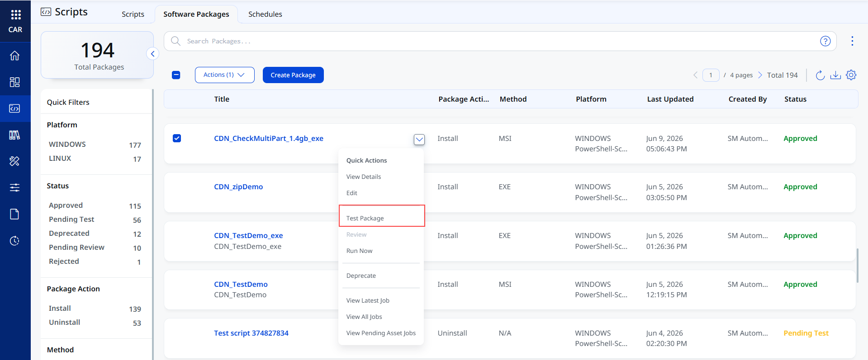Open the CDN_TestDemo package link
The image size is (868, 360).
pyautogui.click(x=241, y=284)
